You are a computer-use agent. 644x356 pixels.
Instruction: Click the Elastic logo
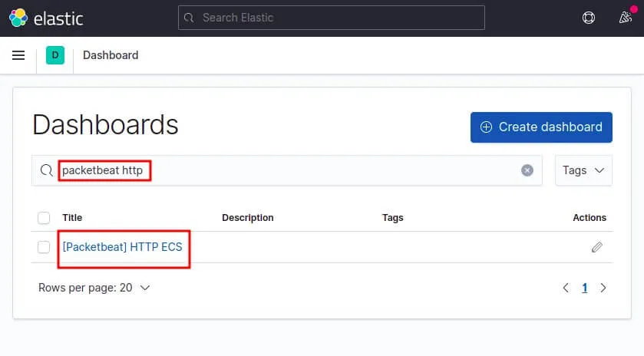pos(46,18)
